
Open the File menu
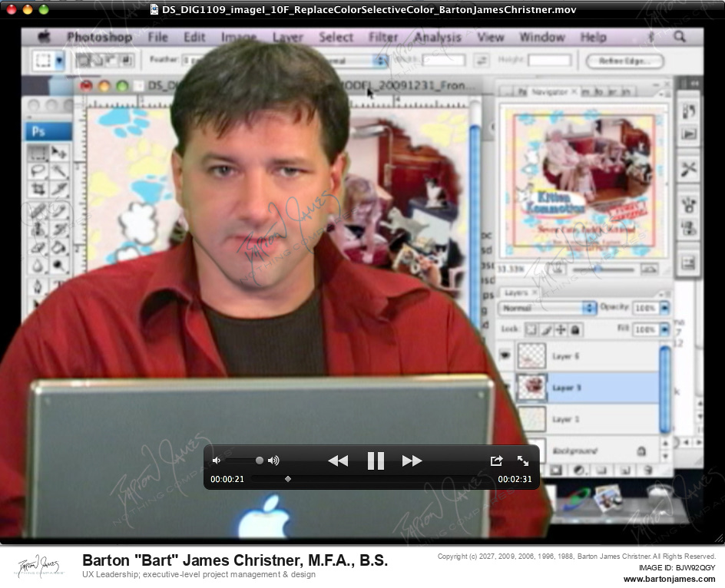[157, 37]
